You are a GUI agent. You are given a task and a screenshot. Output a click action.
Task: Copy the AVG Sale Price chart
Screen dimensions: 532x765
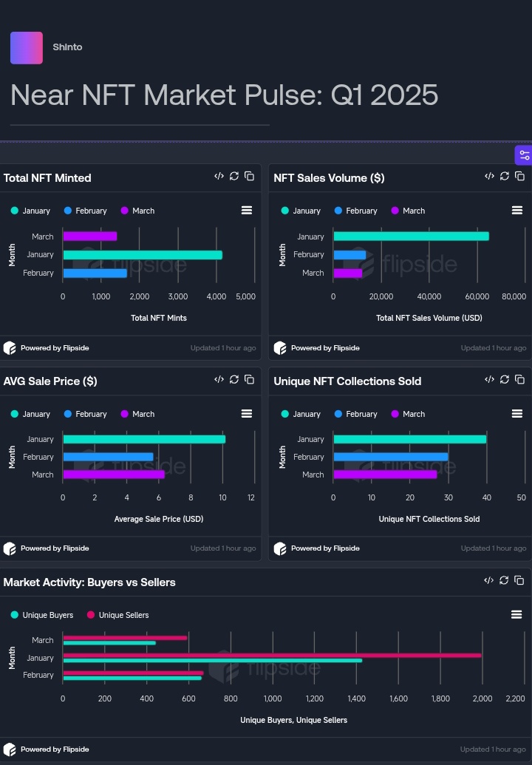coord(249,380)
